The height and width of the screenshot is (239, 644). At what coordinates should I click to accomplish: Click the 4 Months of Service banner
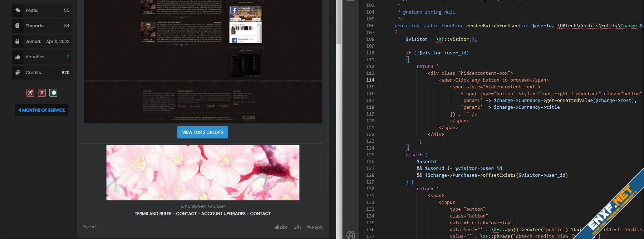tap(41, 110)
